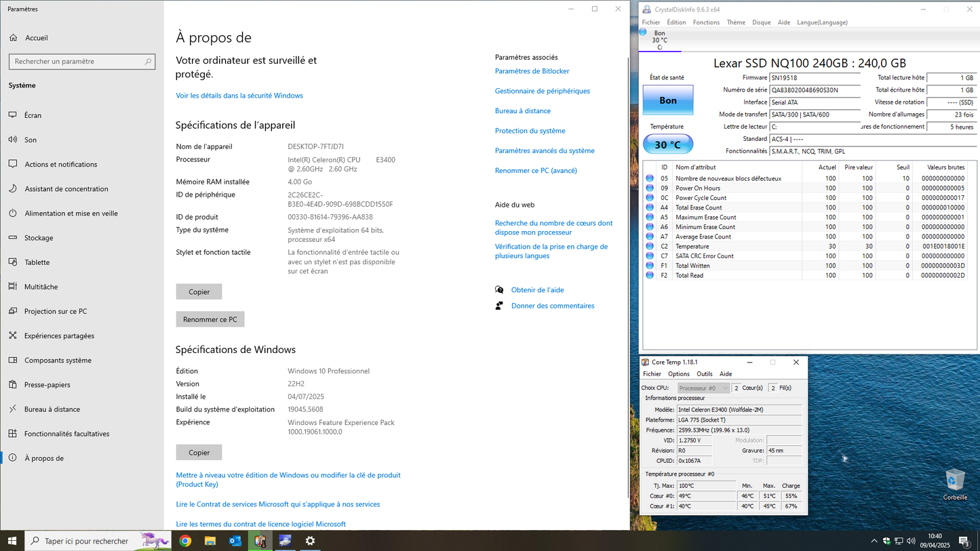This screenshot has height=551, width=980.
Task: Click the Core Temp thermometer taskbar icon
Action: 260,541
